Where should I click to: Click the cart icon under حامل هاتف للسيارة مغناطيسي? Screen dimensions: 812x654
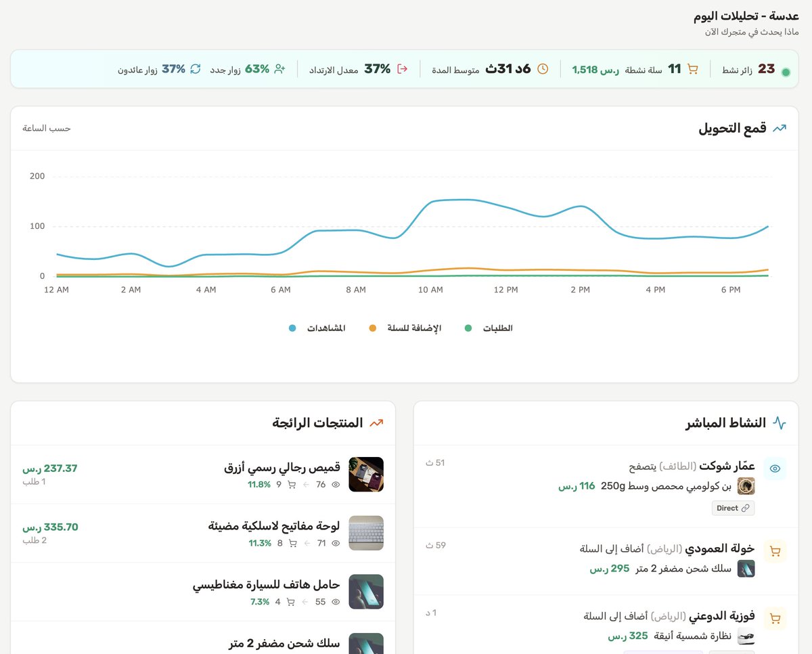pos(292,602)
